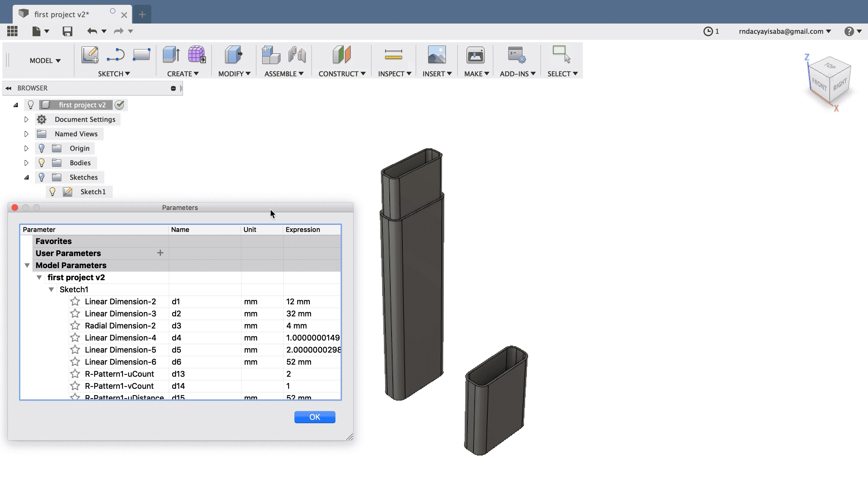The width and height of the screenshot is (868, 488).
Task: Collapse the Browser panel arrows
Action: 8,88
